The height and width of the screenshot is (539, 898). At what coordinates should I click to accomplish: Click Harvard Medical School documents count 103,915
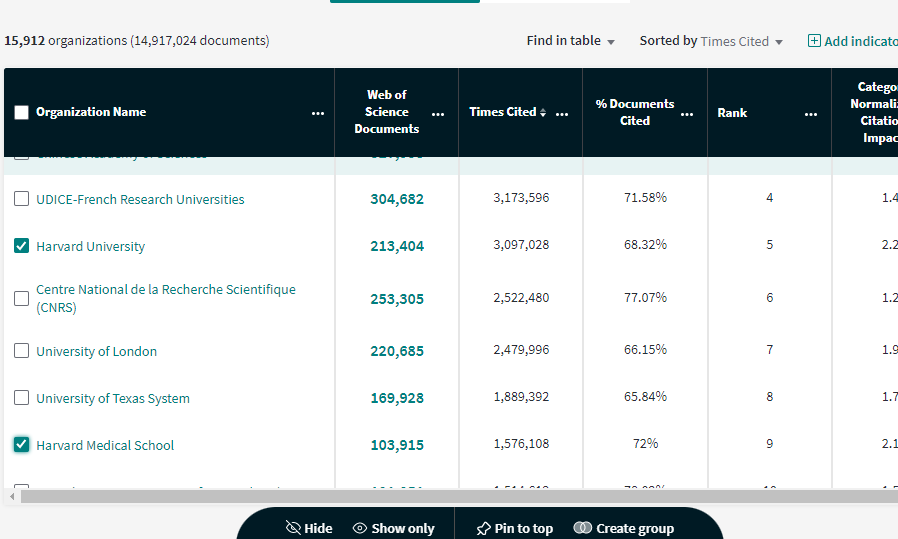pyautogui.click(x=397, y=445)
